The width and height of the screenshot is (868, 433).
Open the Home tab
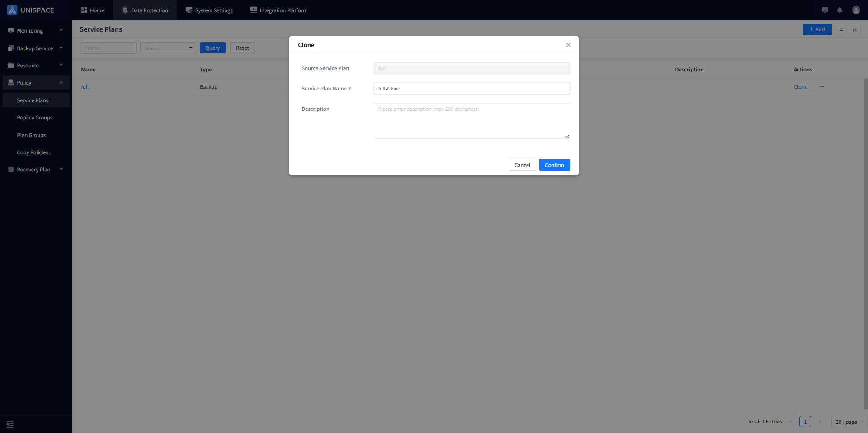click(93, 10)
